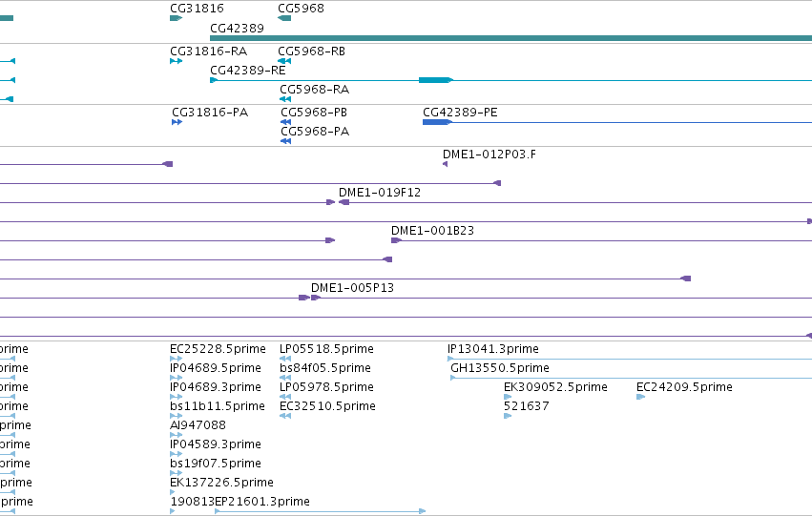Image resolution: width=812 pixels, height=516 pixels.
Task: Click the IP04589.3prime arrow glyph
Action: tap(177, 454)
